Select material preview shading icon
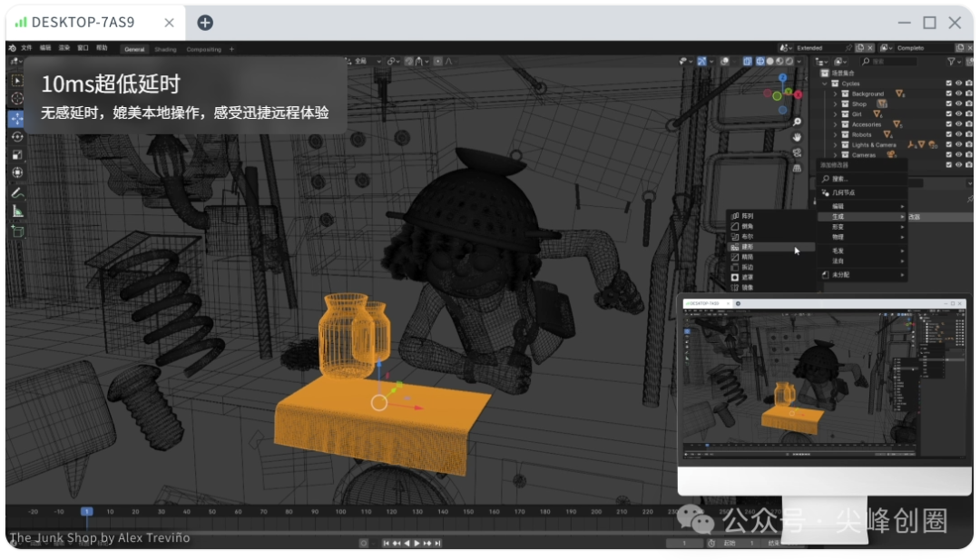Viewport: 980px width, 560px height. click(x=779, y=61)
